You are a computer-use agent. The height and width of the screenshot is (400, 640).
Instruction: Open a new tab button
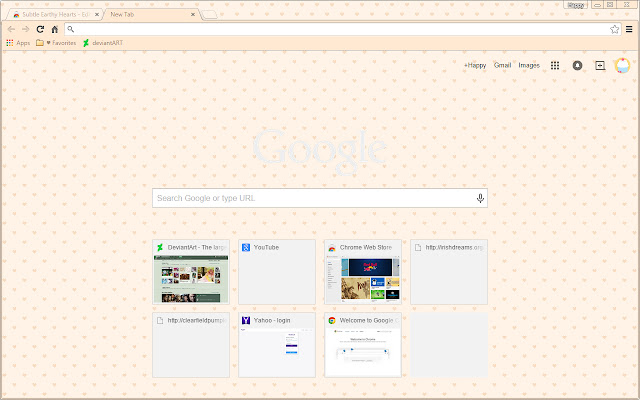point(209,15)
